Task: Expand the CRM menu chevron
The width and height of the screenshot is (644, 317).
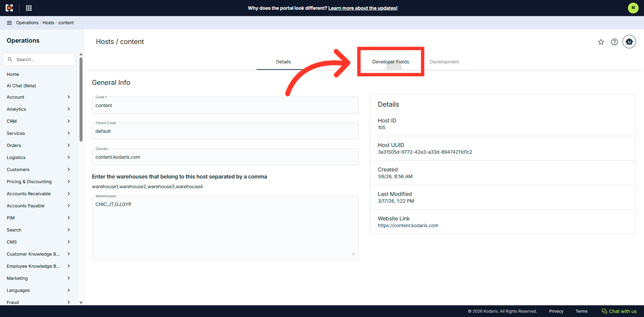Action: point(68,121)
